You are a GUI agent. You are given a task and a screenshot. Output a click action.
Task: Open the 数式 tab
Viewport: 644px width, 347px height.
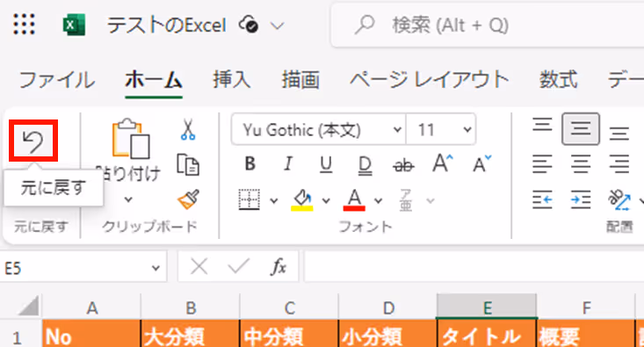[558, 80]
